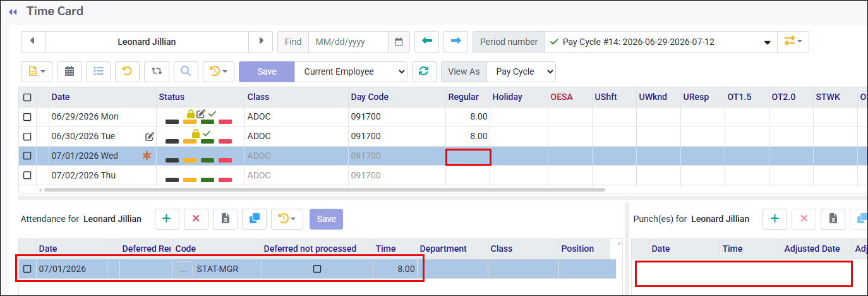Click the lock icon in 06/30/2026 status
This screenshot has width=868, height=296.
point(196,133)
